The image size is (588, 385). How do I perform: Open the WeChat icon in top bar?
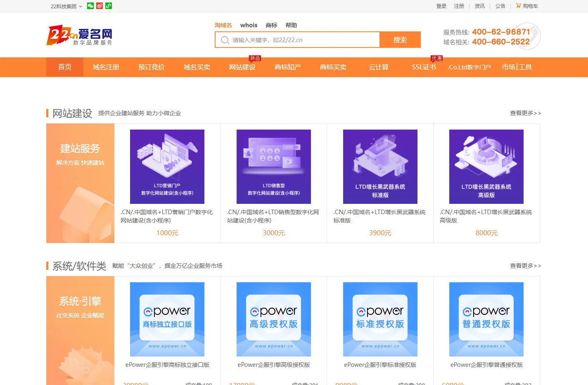point(90,6)
